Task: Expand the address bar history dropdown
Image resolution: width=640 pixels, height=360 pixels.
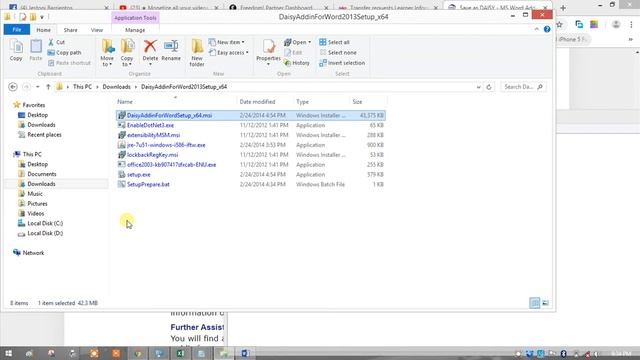Action: [478, 87]
